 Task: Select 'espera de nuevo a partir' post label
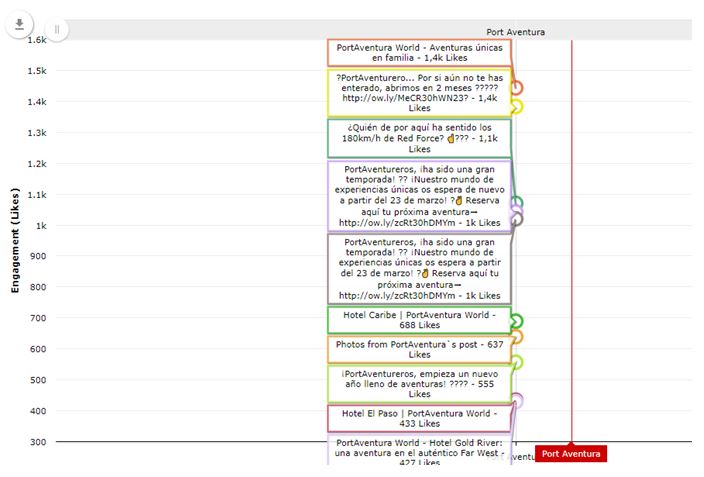pos(419,196)
